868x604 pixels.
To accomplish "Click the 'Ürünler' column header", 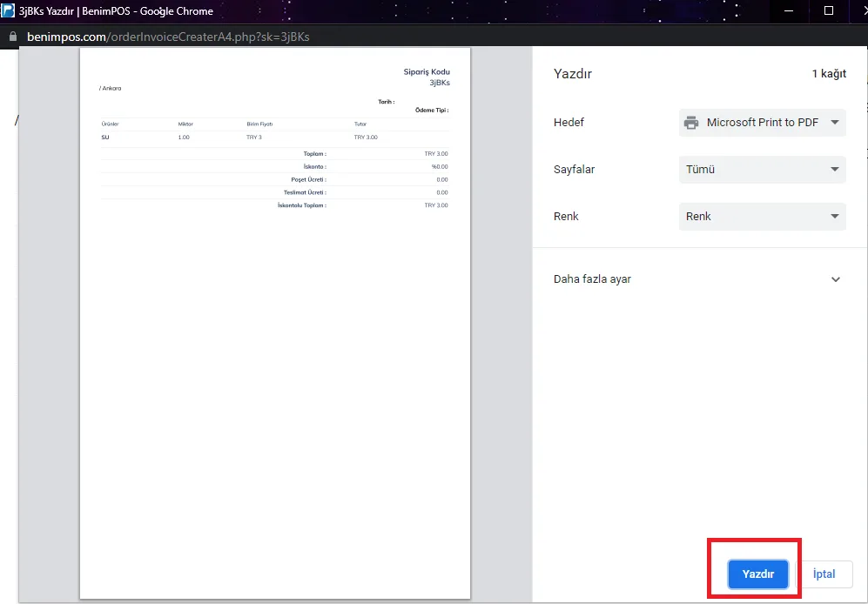I will 111,124.
